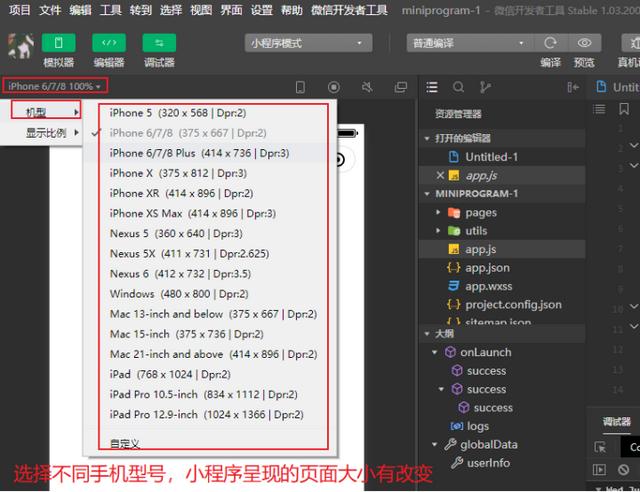Click the mute sound icon in the simulator bar

click(x=367, y=88)
